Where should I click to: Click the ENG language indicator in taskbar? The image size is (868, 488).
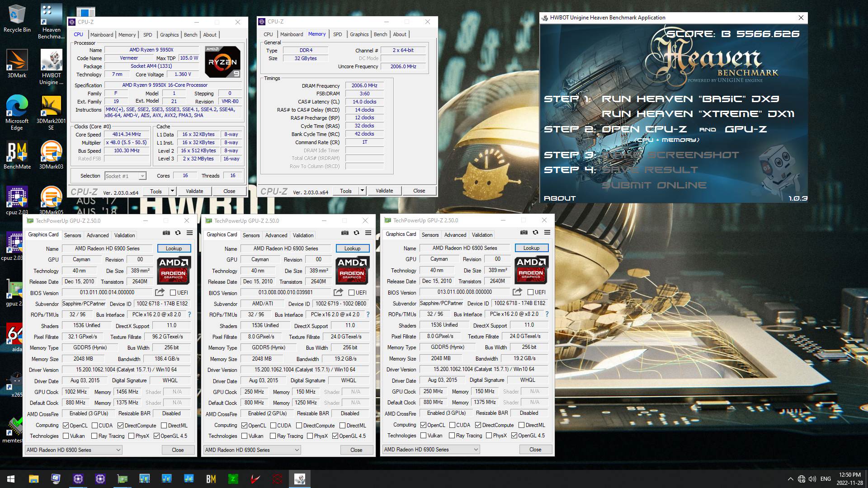tap(826, 479)
